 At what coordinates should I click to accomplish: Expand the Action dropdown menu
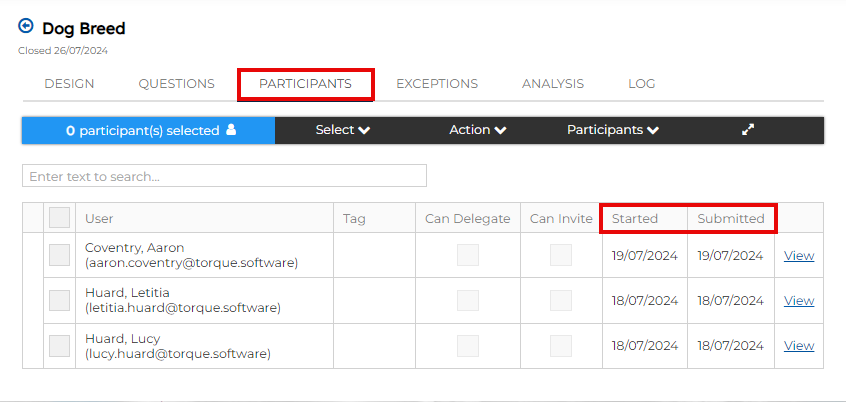[x=477, y=130]
